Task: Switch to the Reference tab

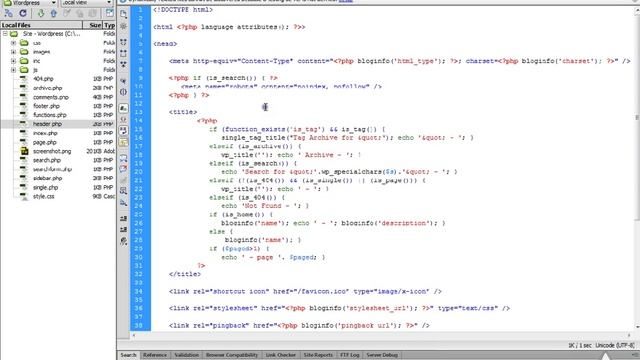Action: pyautogui.click(x=155, y=355)
